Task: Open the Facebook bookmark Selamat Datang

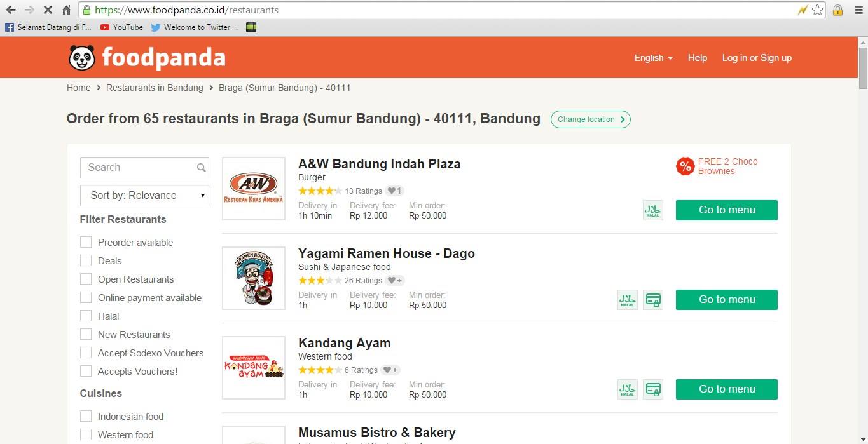Action: coord(48,27)
